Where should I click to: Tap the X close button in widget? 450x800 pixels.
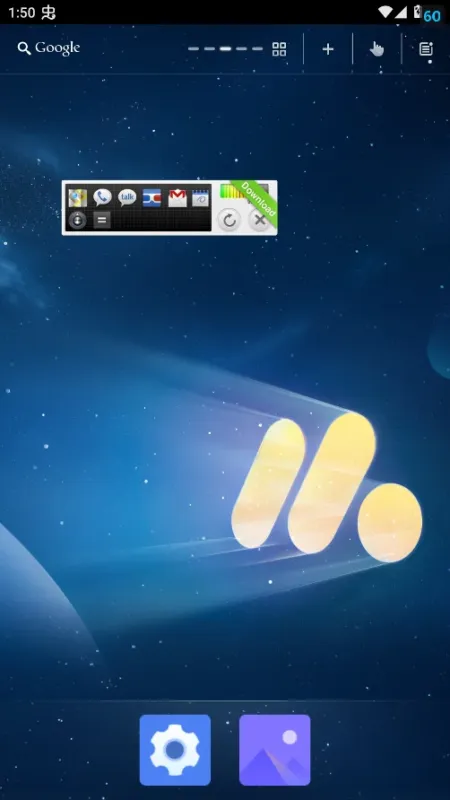click(x=260, y=220)
